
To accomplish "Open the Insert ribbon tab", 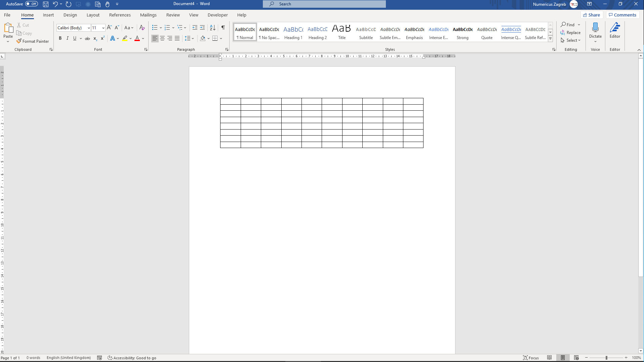I will coord(48,15).
